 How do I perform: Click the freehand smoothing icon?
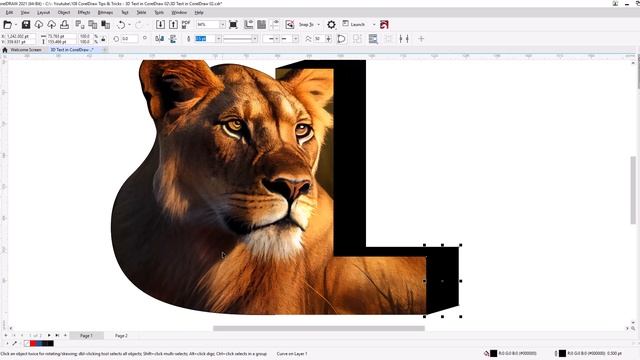coord(308,39)
